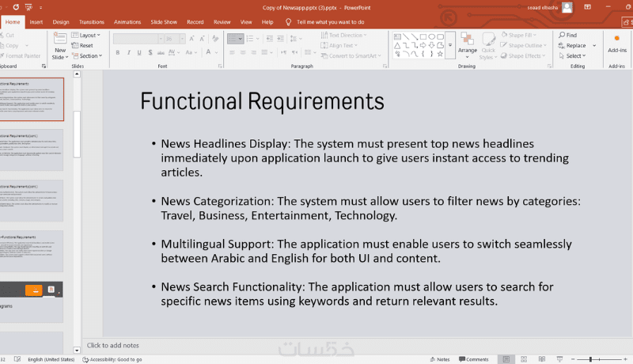Click Increase List Level icon
This screenshot has height=364, width=633.
tap(280, 39)
